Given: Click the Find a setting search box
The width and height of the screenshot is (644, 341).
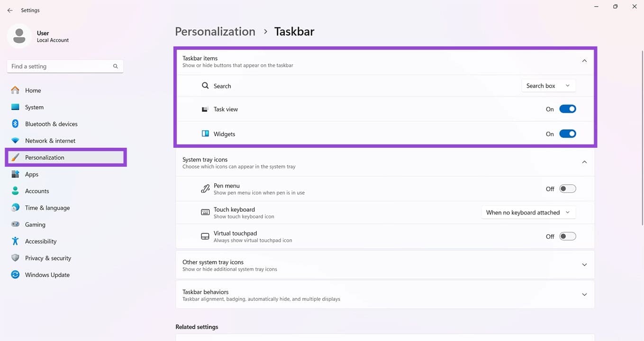Looking at the screenshot, I should (x=65, y=66).
